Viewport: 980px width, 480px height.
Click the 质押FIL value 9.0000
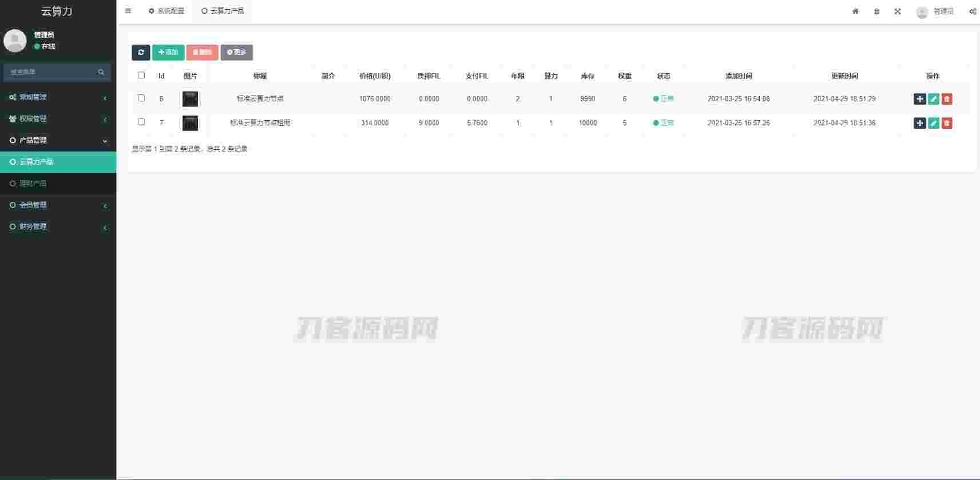click(428, 123)
